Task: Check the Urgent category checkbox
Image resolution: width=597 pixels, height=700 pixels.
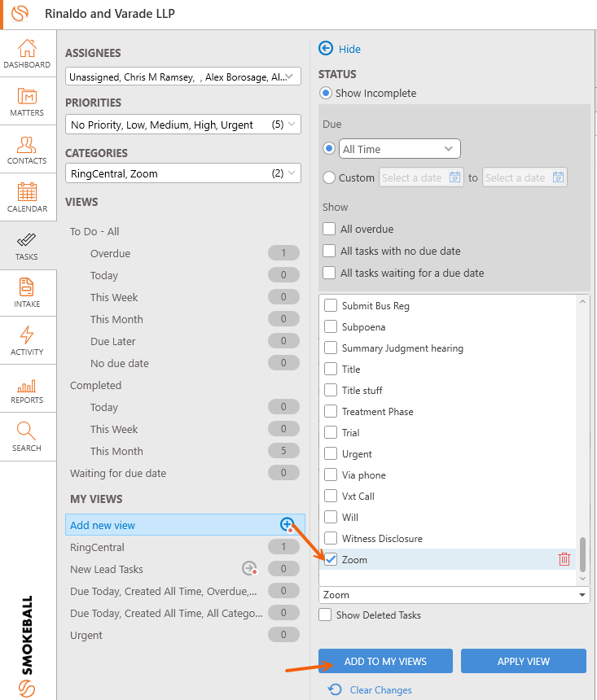Action: click(331, 453)
